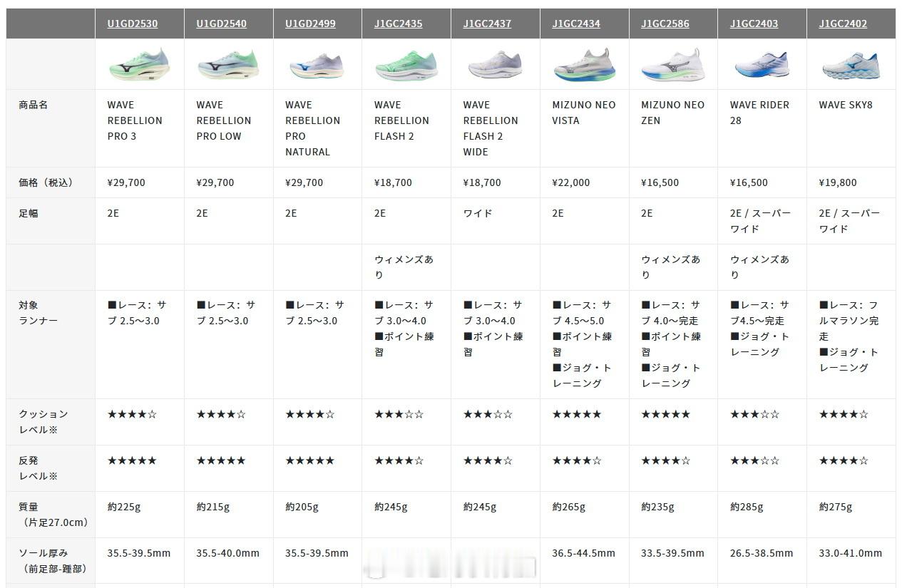This screenshot has width=902, height=588.
Task: Select the 反発レベル row header
Action: point(51,468)
